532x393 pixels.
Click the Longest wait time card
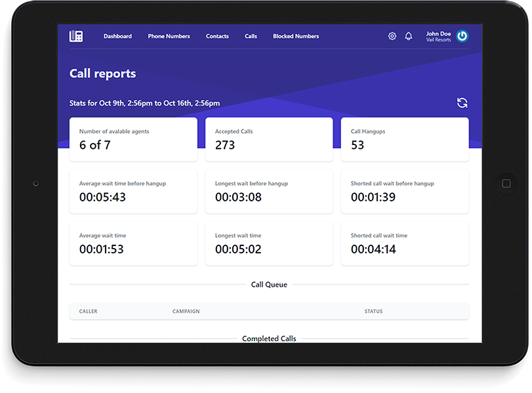(x=269, y=243)
